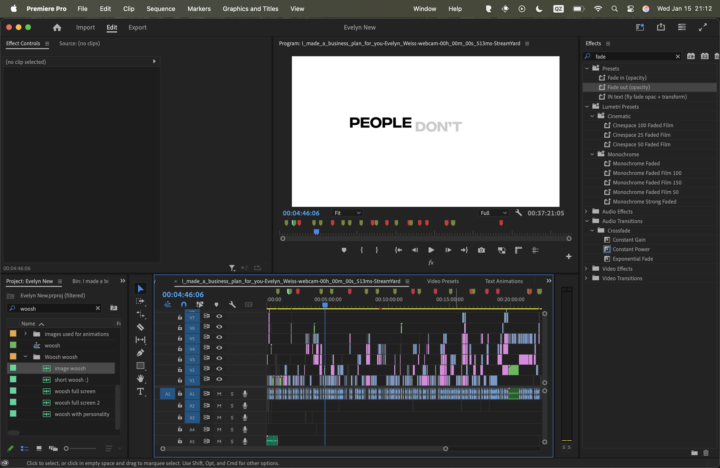Toggle the timeline Snap magnet icon

[x=183, y=305]
